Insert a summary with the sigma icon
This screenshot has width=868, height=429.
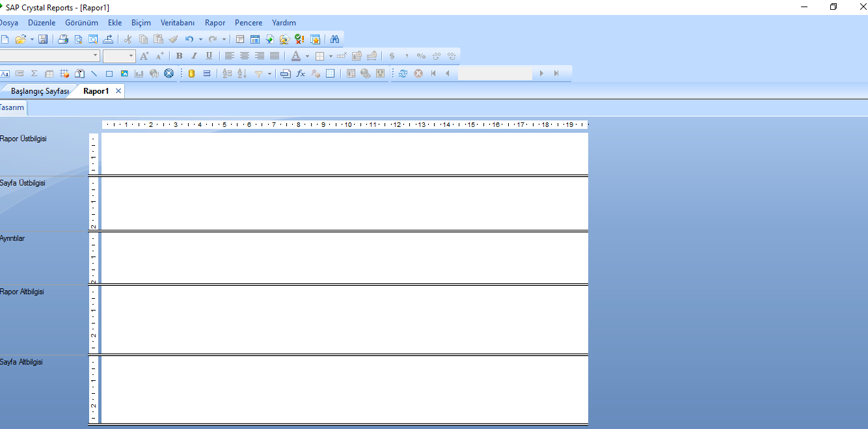point(34,74)
